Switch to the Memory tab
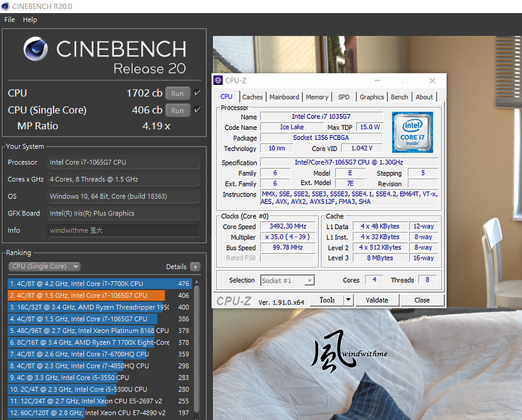This screenshot has height=420, width=522. (317, 97)
